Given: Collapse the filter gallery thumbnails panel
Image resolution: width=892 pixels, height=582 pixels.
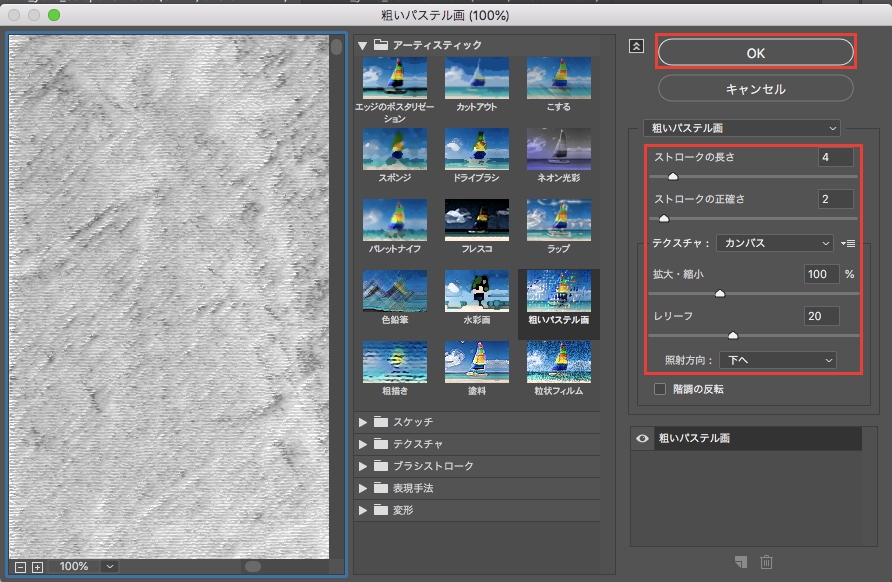Looking at the screenshot, I should point(635,45).
